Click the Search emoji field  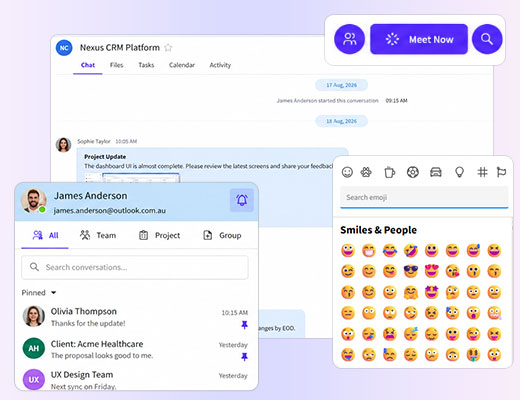[x=424, y=197]
